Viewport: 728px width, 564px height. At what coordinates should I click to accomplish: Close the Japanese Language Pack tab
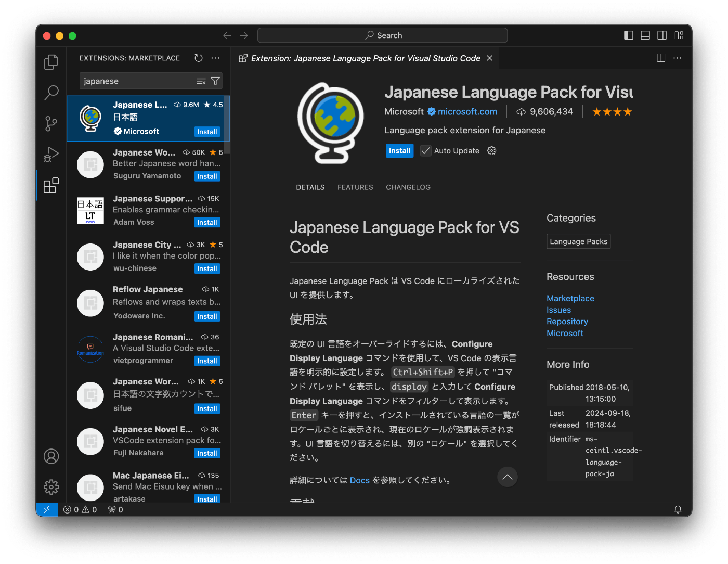tap(489, 58)
